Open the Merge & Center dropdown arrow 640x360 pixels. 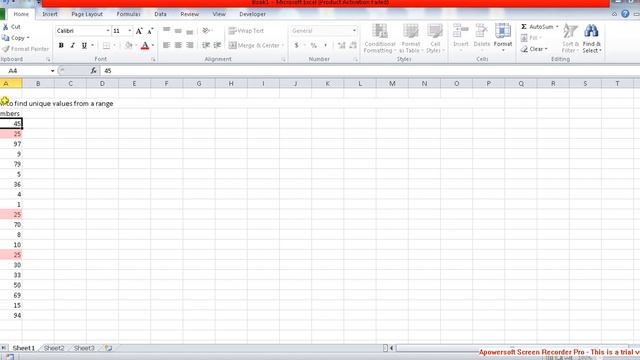tap(283, 45)
